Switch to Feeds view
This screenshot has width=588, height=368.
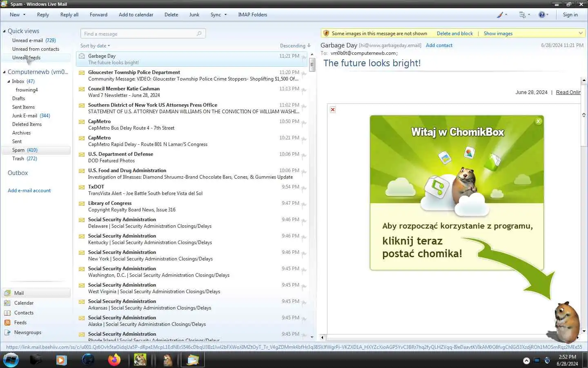point(36,323)
